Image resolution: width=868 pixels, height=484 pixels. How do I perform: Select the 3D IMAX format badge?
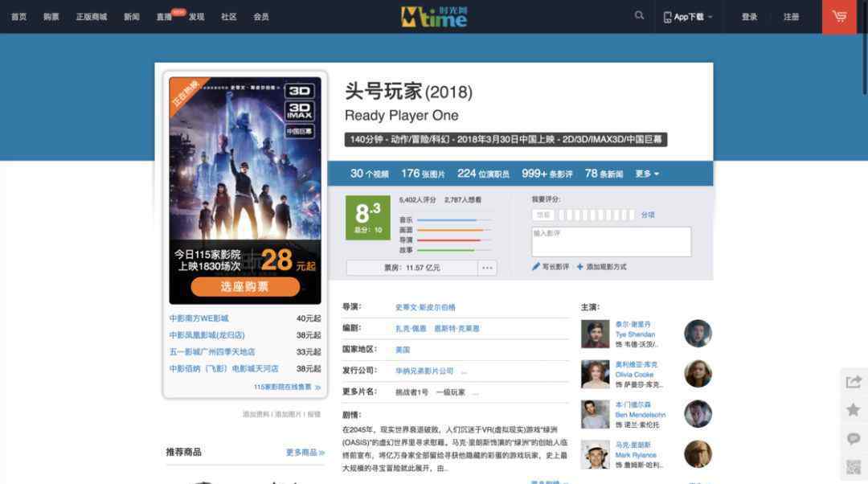tap(300, 111)
